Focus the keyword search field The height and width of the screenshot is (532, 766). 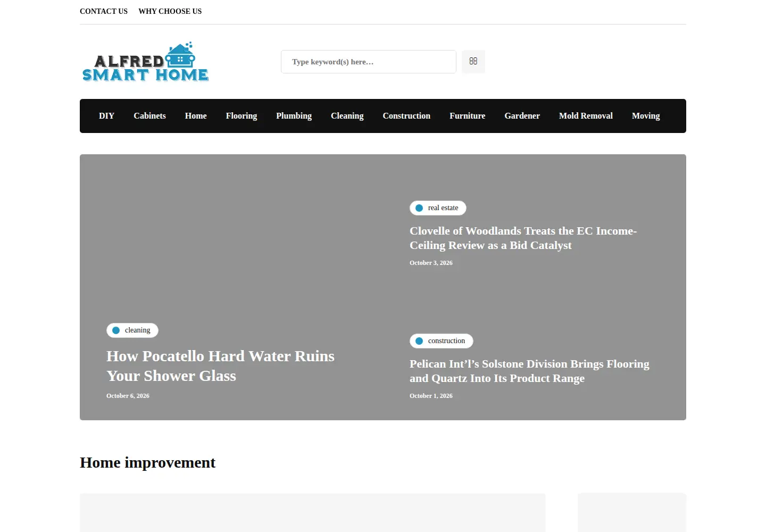click(x=368, y=62)
